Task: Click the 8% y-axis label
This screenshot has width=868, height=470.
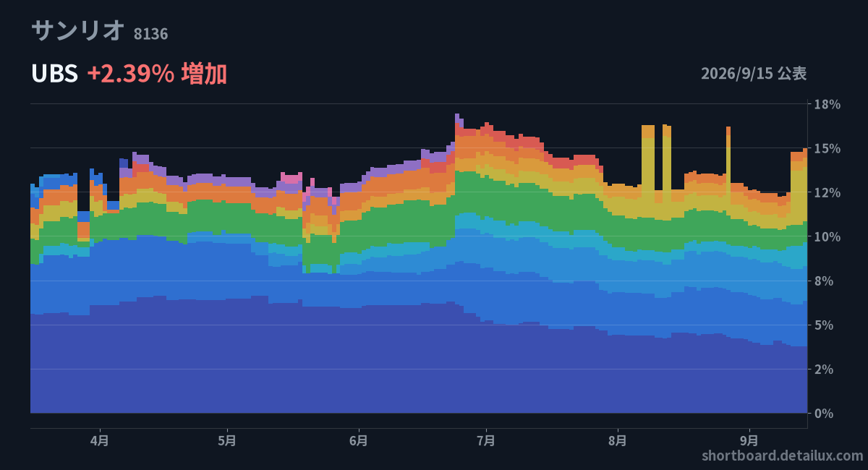Action: (x=823, y=281)
